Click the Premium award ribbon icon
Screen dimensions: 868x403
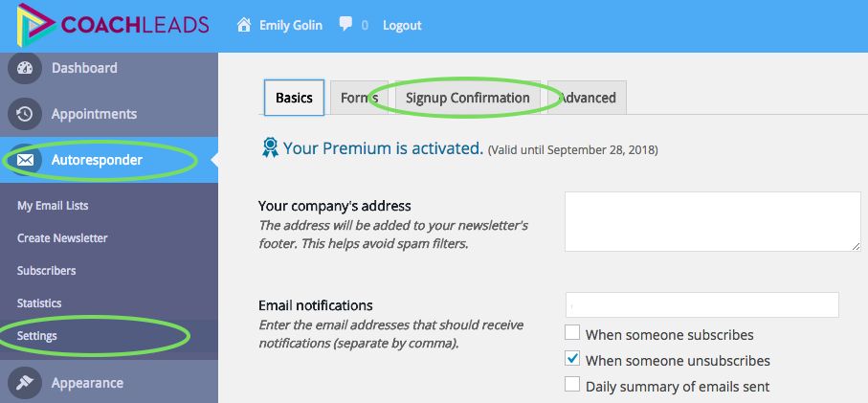[x=270, y=147]
